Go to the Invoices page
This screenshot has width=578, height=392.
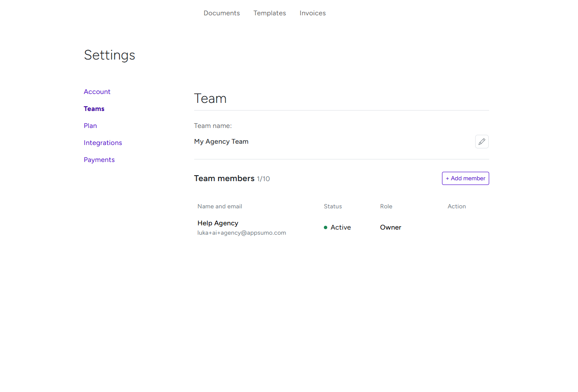pyautogui.click(x=312, y=13)
